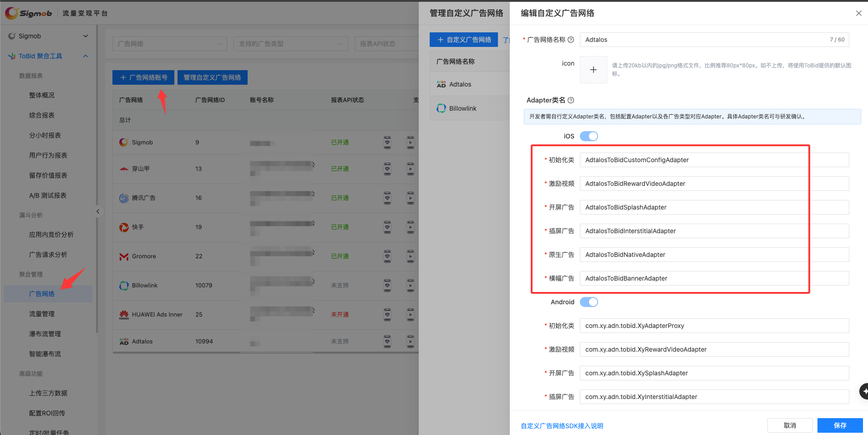
Task: Click the AdtalosToBidSplashAdapter input field
Action: [715, 207]
